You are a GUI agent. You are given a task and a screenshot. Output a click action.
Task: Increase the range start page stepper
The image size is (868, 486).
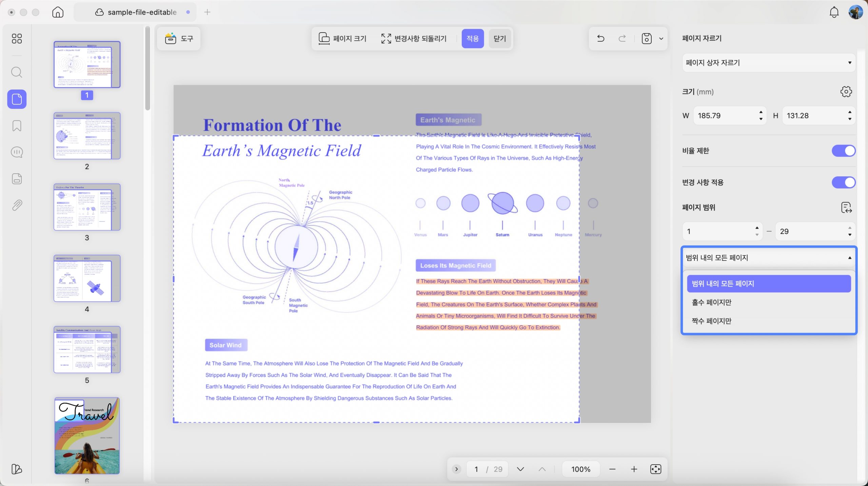coord(757,228)
